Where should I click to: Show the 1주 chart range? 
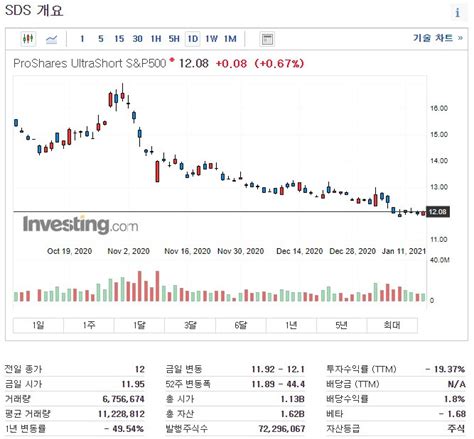coord(89,325)
